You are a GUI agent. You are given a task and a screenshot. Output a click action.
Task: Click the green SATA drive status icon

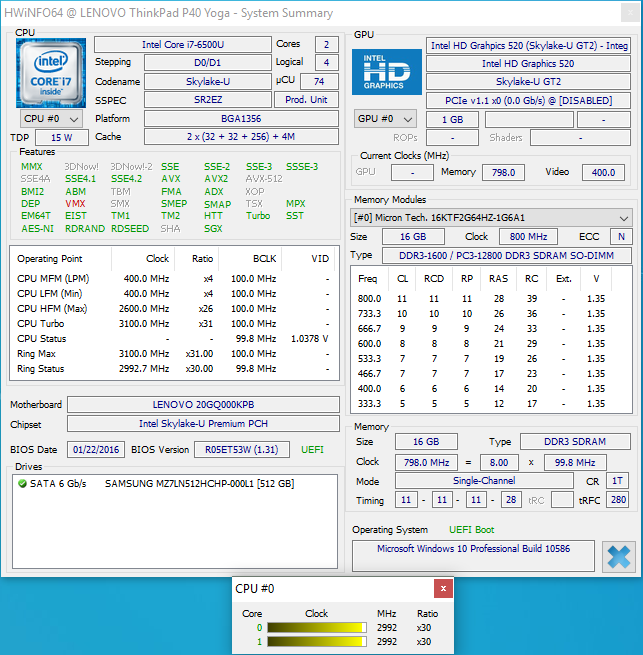(23, 484)
